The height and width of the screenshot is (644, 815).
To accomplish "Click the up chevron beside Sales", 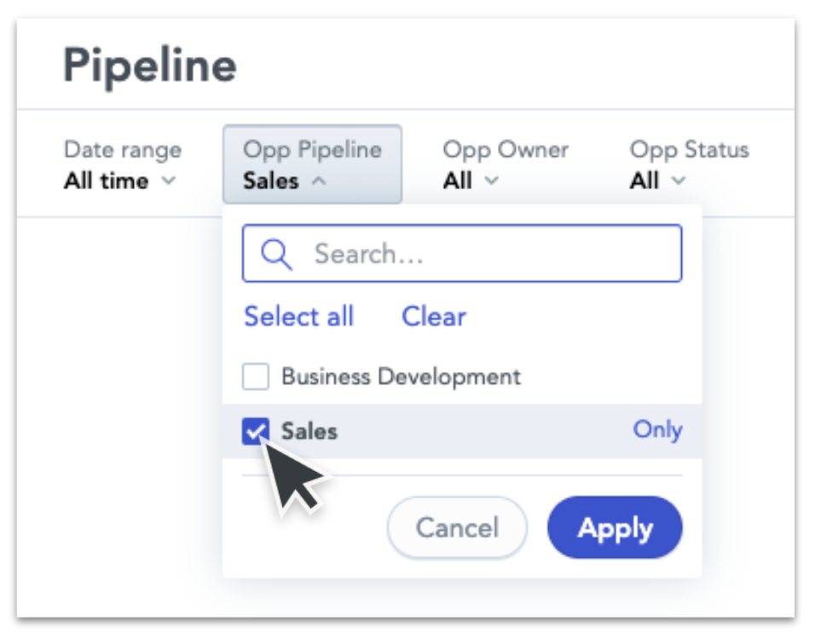I will pyautogui.click(x=319, y=181).
